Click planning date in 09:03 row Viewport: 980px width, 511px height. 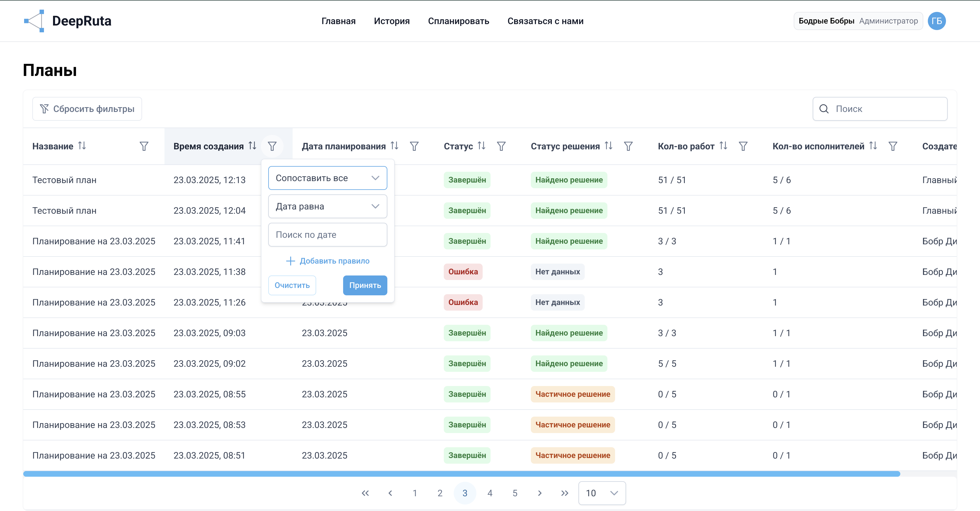coord(324,333)
